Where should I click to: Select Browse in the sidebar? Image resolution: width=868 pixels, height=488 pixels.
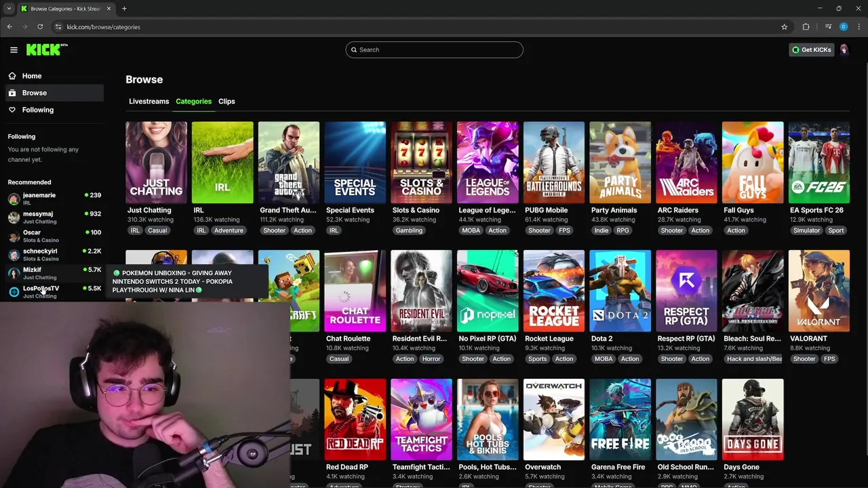click(x=54, y=93)
